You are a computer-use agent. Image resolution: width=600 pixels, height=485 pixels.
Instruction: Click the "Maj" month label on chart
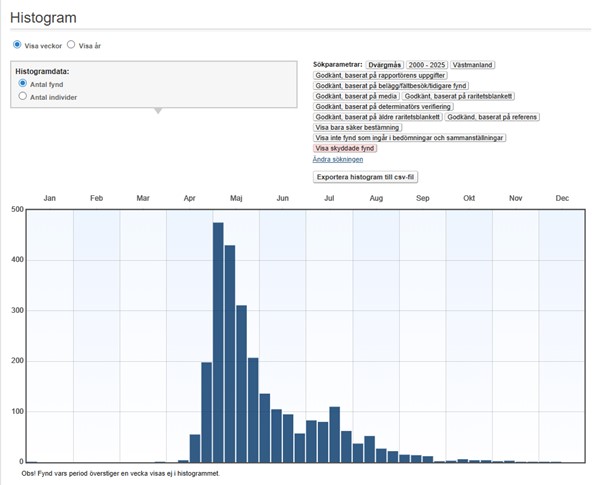[236, 198]
